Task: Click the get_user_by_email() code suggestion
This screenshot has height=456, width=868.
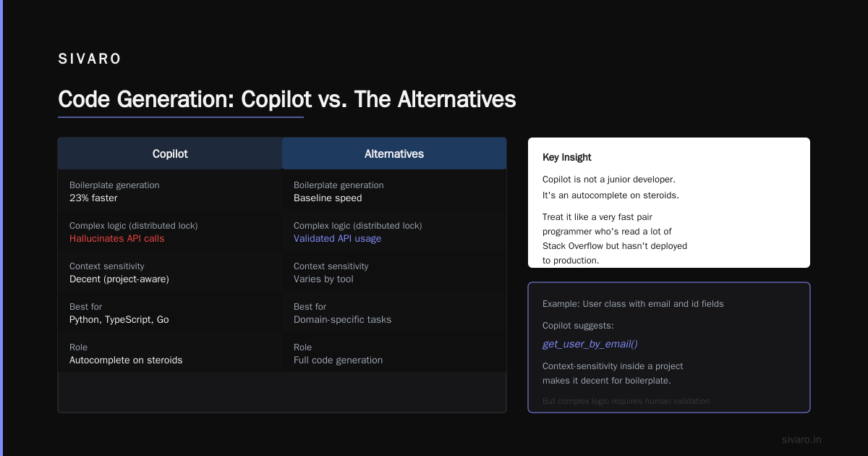Action: click(x=590, y=344)
